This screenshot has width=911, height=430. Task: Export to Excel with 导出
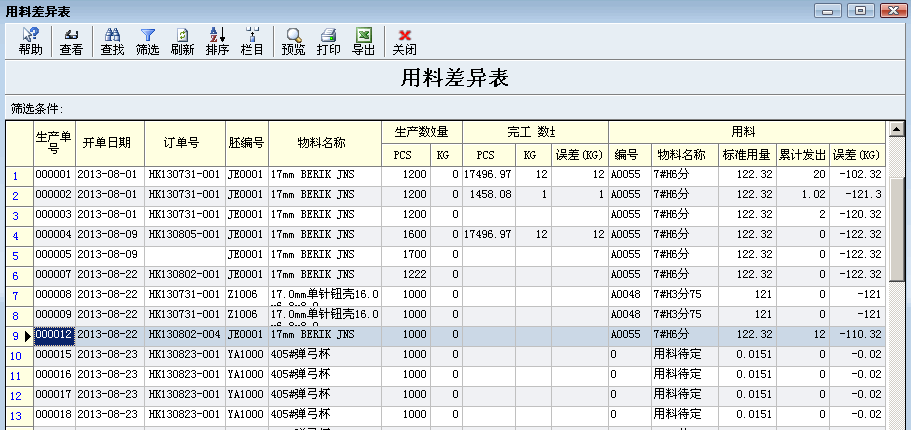(363, 42)
